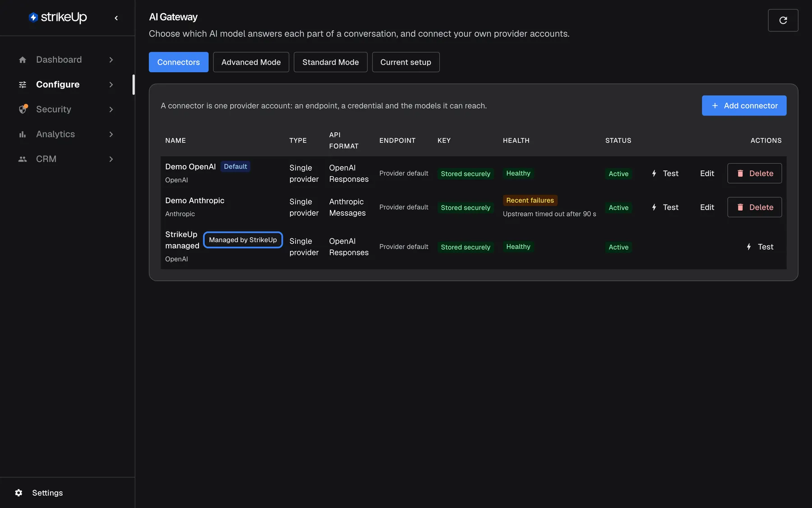Edit the Demo OpenAI connector
Image resolution: width=812 pixels, height=508 pixels.
pos(707,173)
